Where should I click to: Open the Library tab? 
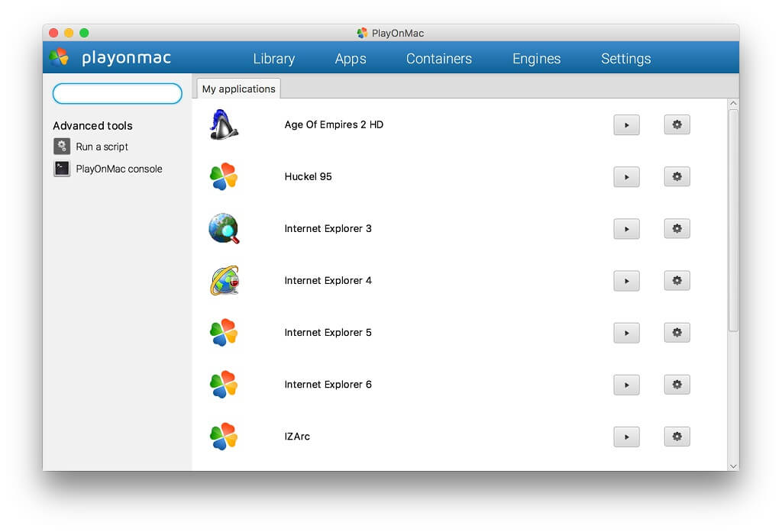coord(274,58)
